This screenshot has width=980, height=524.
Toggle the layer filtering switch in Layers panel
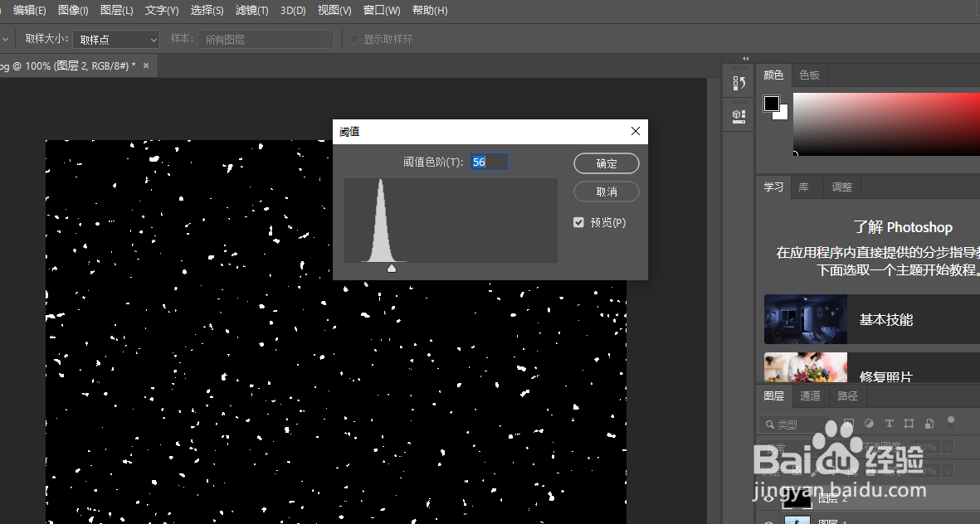pyautogui.click(x=951, y=423)
